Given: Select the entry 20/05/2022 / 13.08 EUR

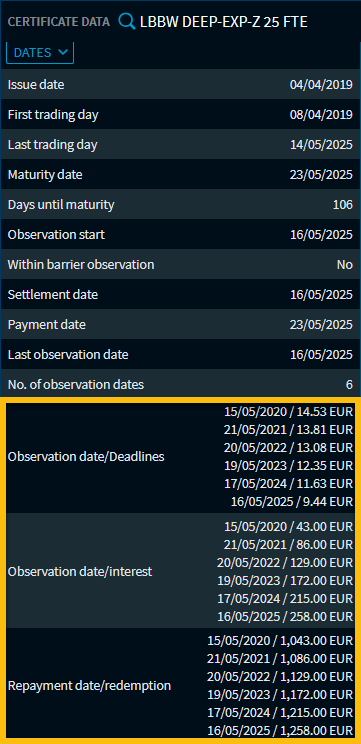Looking at the screenshot, I should tap(289, 448).
